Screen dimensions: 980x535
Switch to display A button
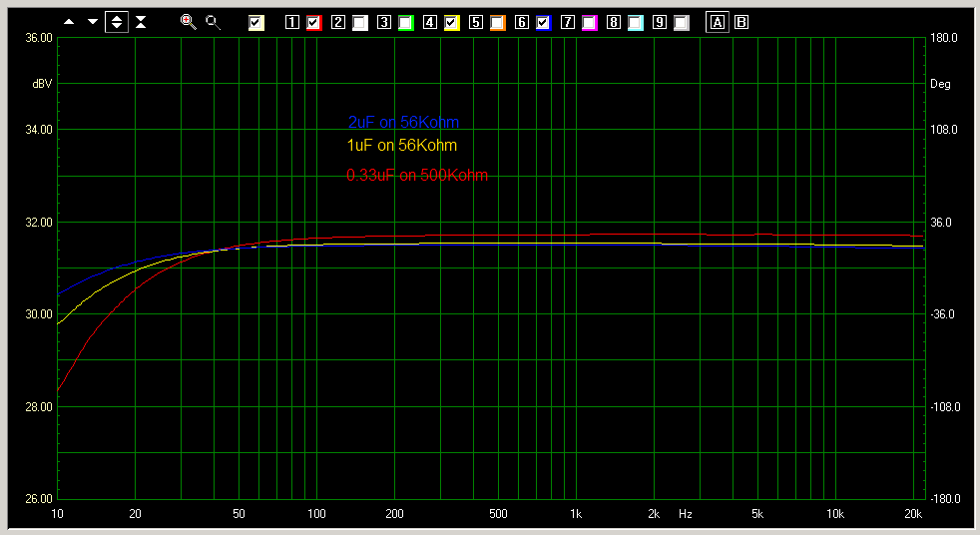(x=717, y=22)
